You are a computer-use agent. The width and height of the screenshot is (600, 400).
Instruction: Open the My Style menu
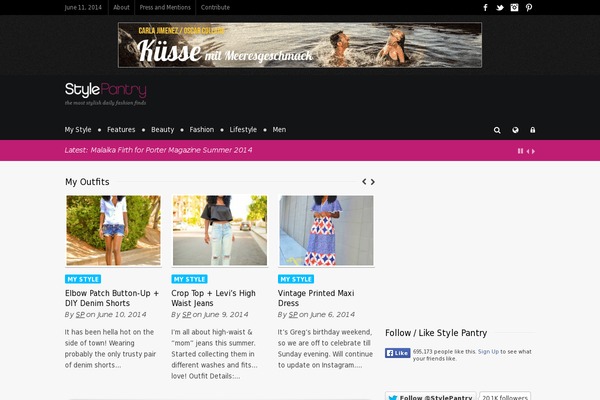coord(78,130)
